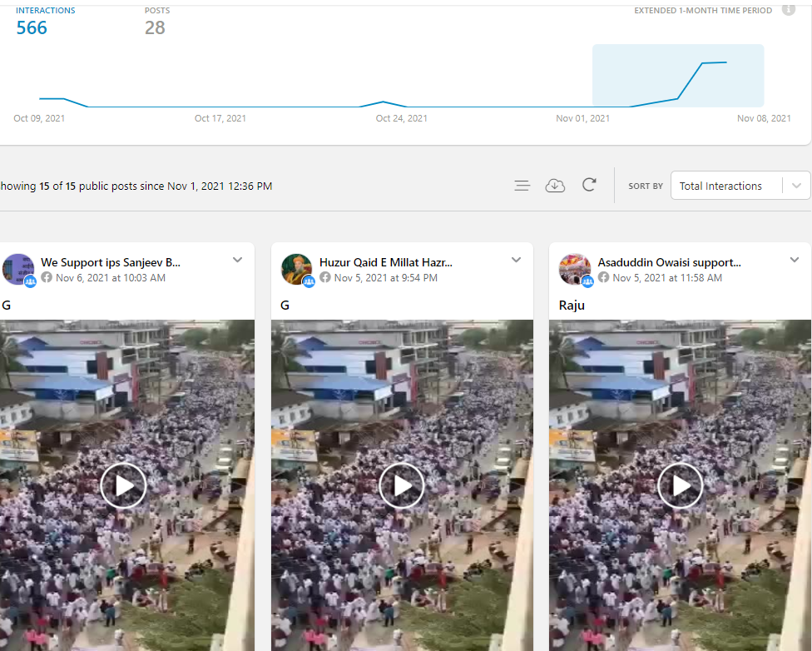Click the refresh icon
812x651 pixels.
point(589,185)
